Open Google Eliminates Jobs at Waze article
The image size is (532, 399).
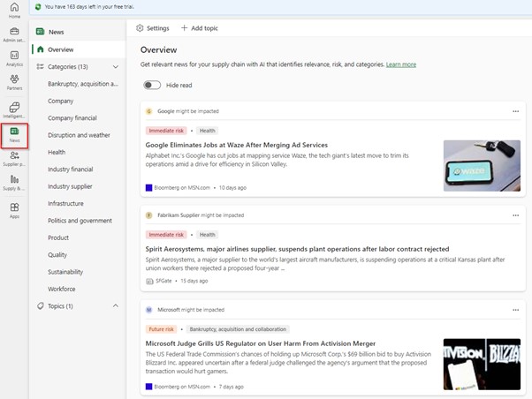click(x=237, y=145)
